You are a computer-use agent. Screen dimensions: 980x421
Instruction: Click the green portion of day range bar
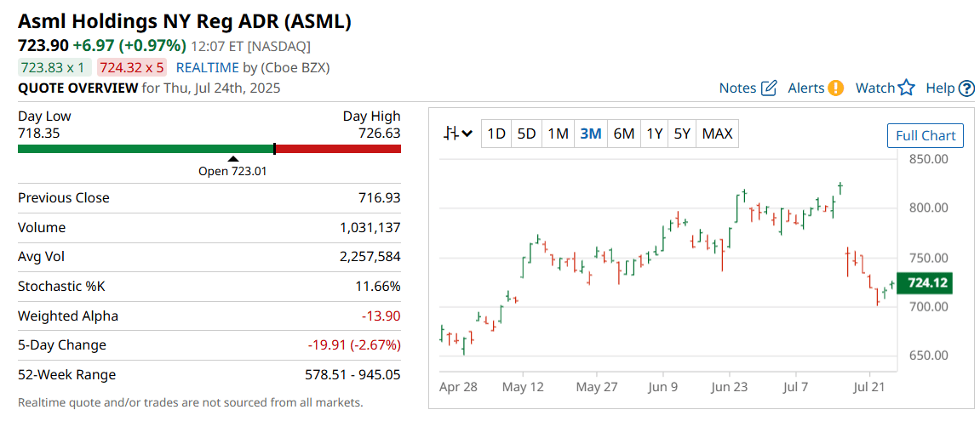pos(146,149)
